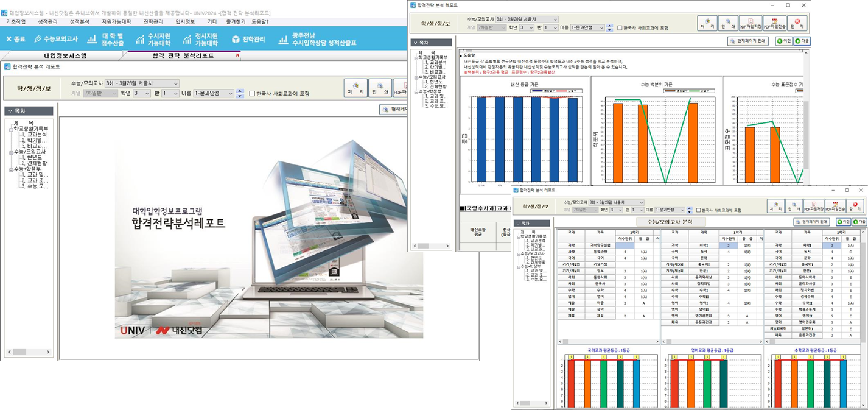Click 수능/모의고사 분석 title in table window
This screenshot has height=410, width=868.
(x=670, y=222)
